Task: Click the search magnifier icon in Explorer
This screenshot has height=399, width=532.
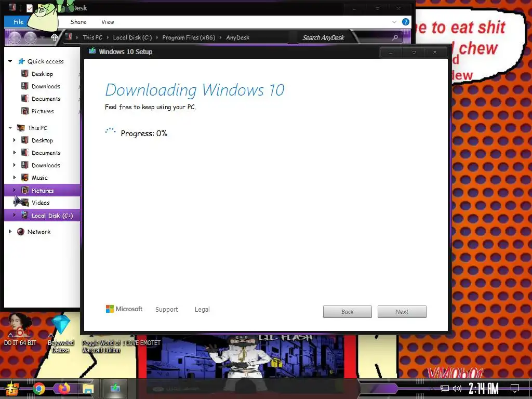Action: (x=395, y=37)
